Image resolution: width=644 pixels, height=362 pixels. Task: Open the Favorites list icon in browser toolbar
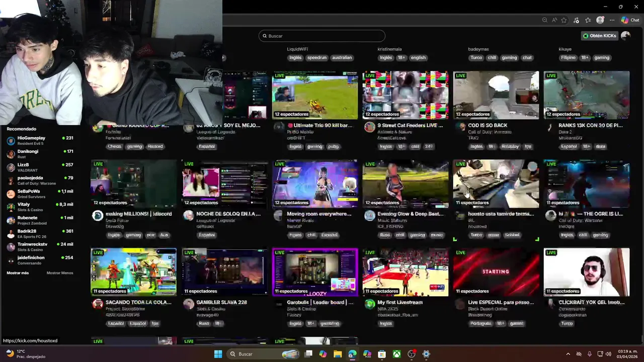tap(588, 20)
